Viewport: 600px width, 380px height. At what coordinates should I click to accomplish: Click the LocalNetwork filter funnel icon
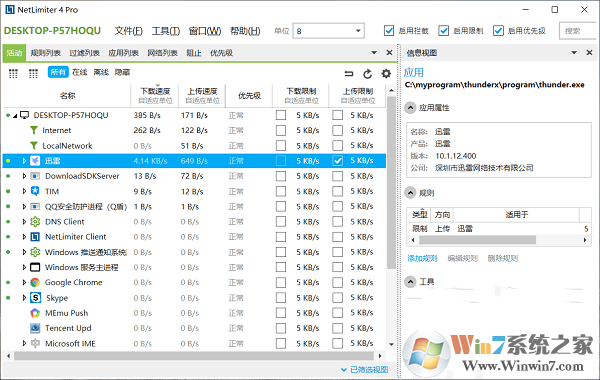[34, 146]
